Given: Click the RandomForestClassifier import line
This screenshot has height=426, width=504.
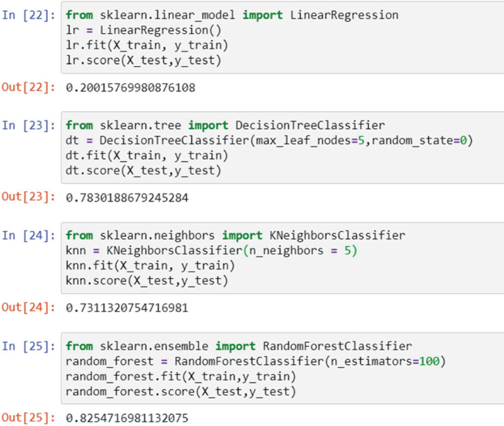Looking at the screenshot, I should [238, 346].
